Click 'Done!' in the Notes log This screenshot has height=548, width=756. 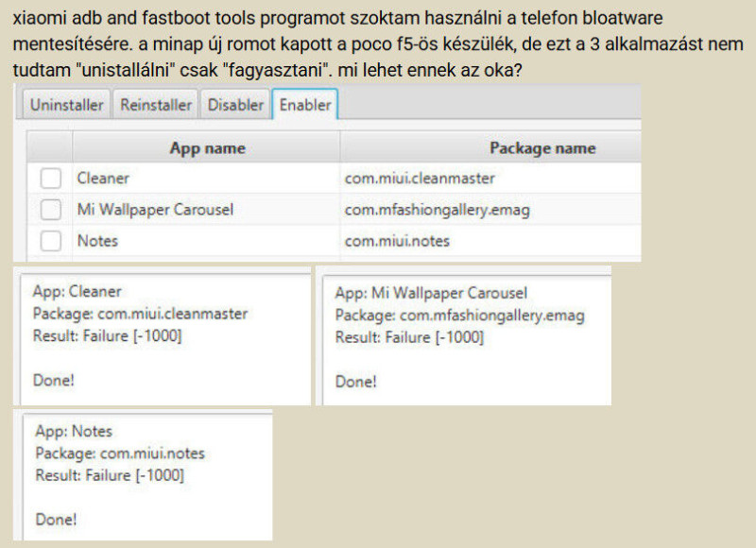click(56, 520)
